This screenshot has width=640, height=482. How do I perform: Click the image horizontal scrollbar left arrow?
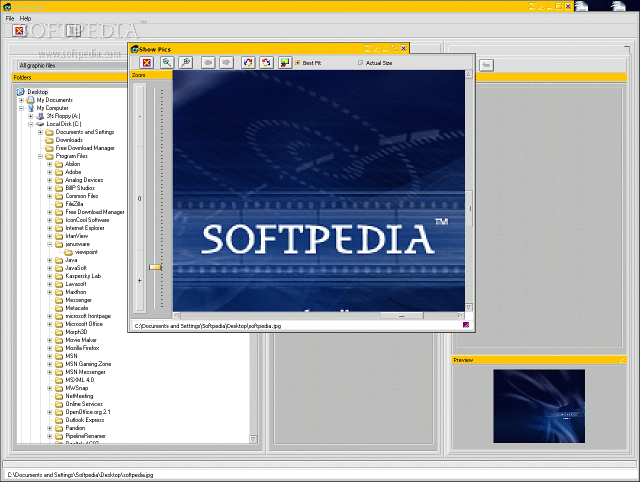point(177,315)
